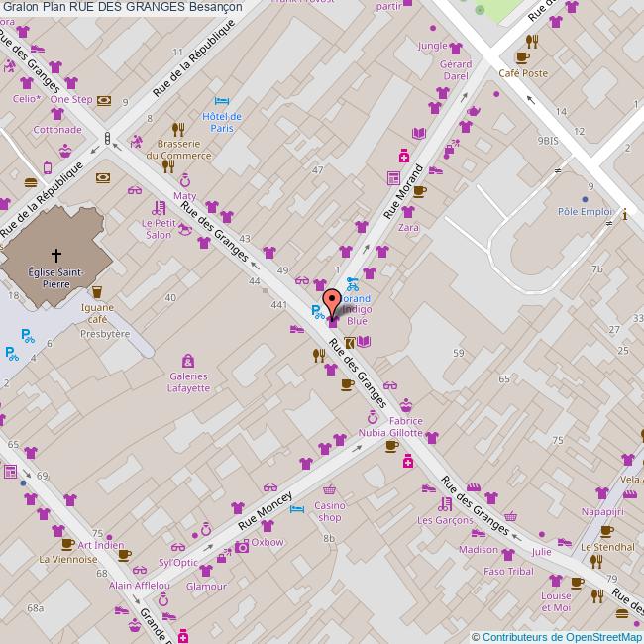Click the Galeries Lafayette store icon
This screenshot has width=644, height=644.
tap(188, 362)
